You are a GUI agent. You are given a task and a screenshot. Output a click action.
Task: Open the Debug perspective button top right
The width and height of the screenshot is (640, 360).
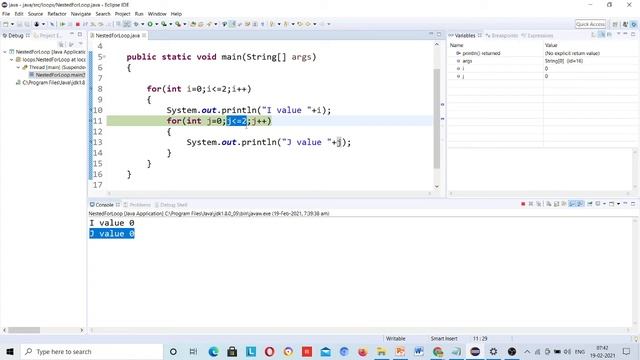[x=634, y=24]
